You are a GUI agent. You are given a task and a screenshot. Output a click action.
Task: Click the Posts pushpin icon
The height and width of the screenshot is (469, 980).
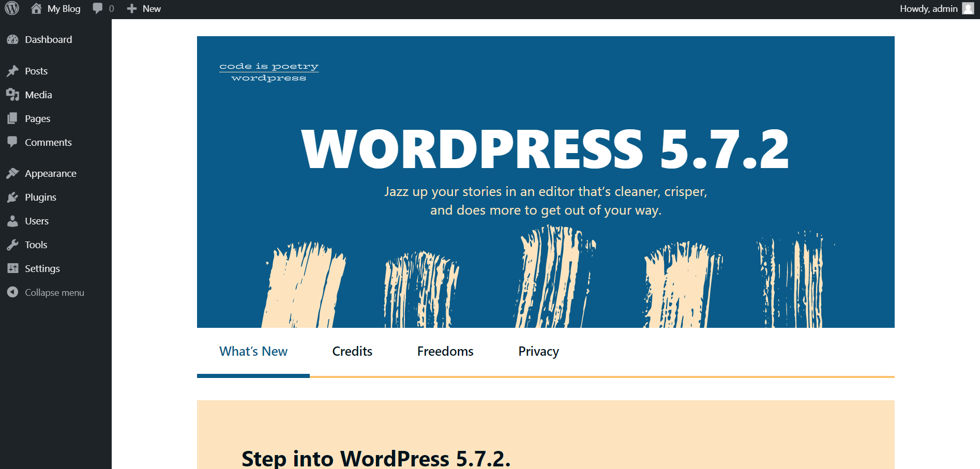point(13,71)
